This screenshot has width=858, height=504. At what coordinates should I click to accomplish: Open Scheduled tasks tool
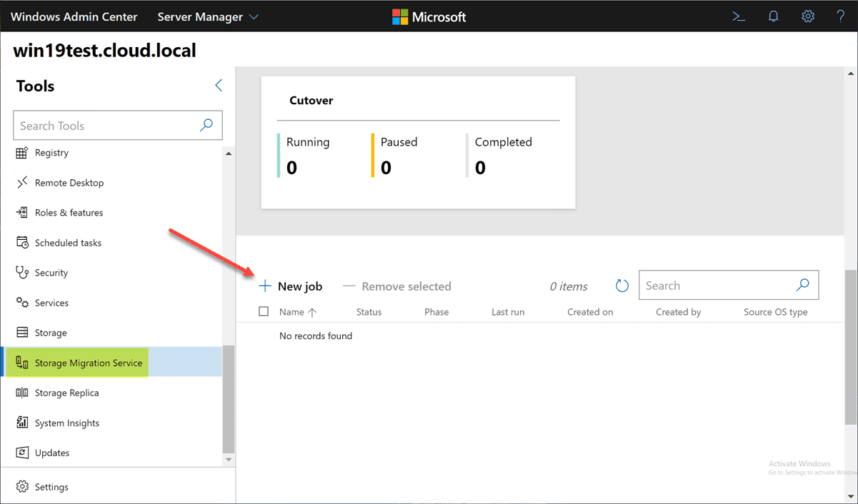point(68,243)
